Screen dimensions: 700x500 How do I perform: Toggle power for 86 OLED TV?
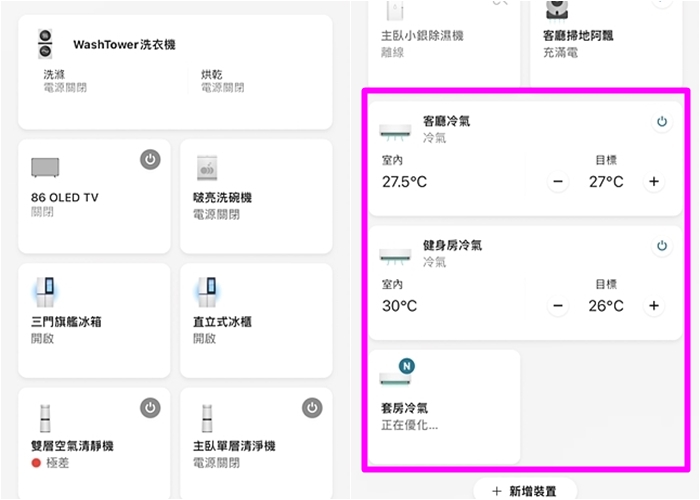[150, 159]
